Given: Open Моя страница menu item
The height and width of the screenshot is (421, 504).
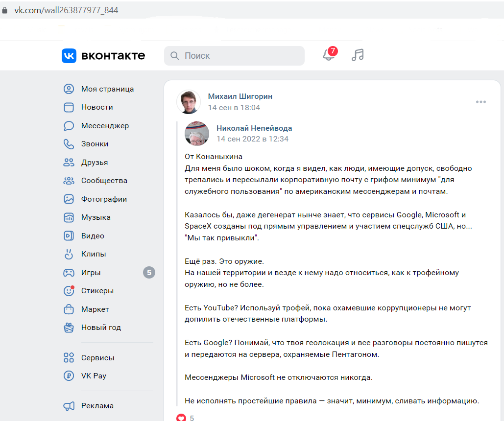Looking at the screenshot, I should point(107,89).
